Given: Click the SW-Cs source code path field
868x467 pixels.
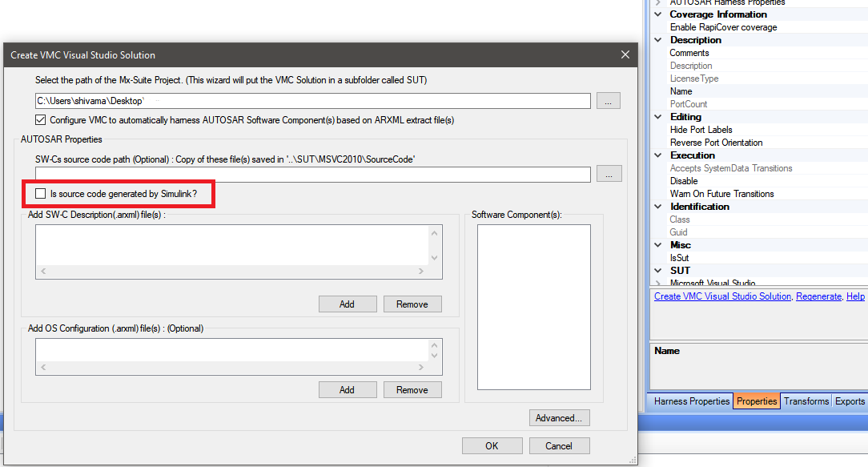Looking at the screenshot, I should [313, 174].
